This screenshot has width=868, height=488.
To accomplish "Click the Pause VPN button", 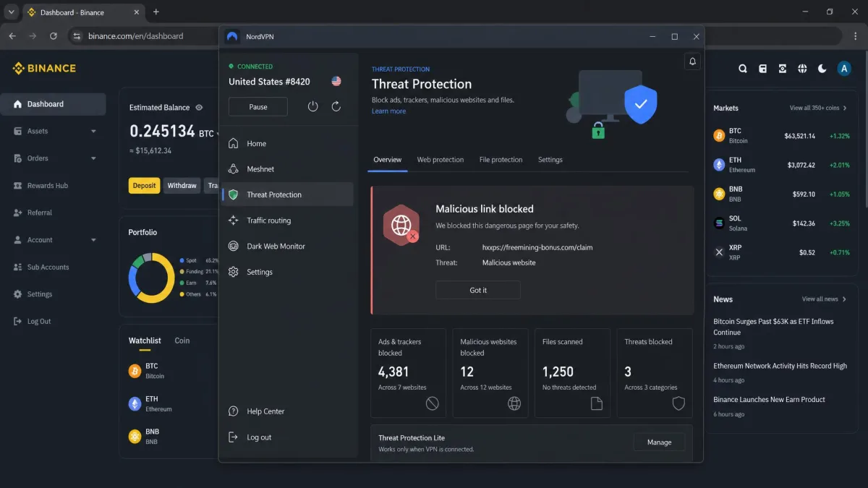I will (x=258, y=107).
